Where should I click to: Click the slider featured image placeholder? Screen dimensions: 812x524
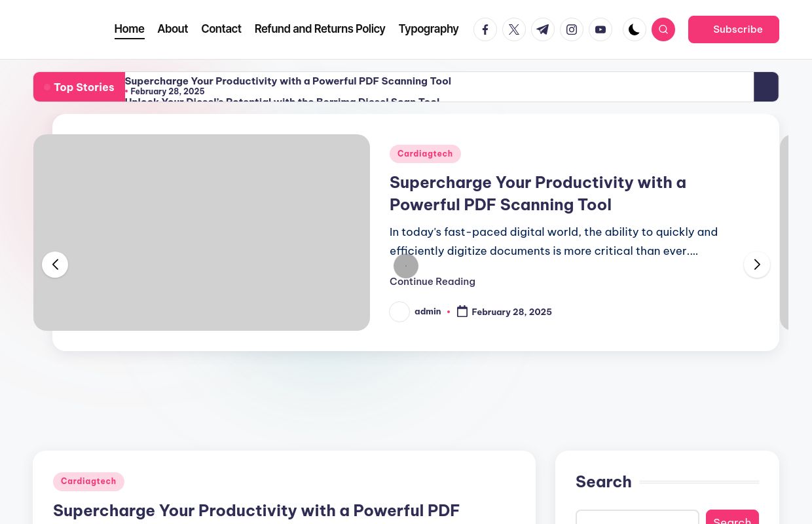(202, 233)
